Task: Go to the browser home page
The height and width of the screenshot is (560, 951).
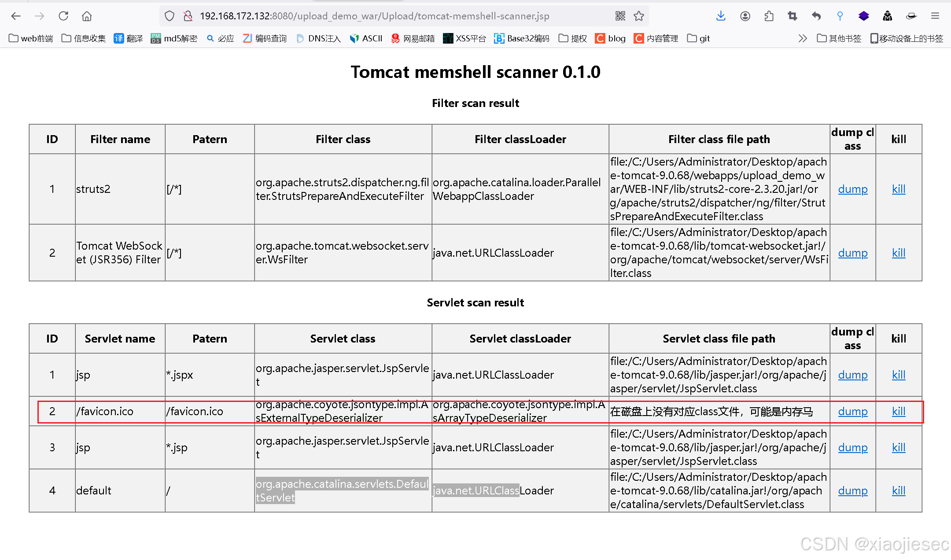Action: pos(87,16)
